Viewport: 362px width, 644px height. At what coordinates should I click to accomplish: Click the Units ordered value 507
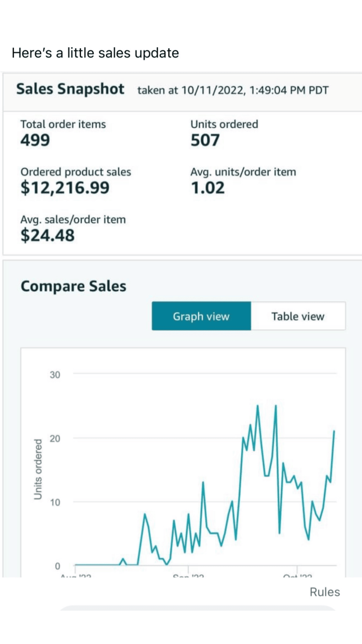205,140
